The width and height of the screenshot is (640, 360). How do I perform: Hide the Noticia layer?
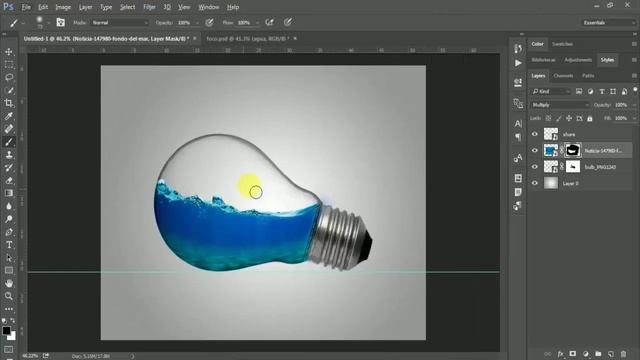535,150
